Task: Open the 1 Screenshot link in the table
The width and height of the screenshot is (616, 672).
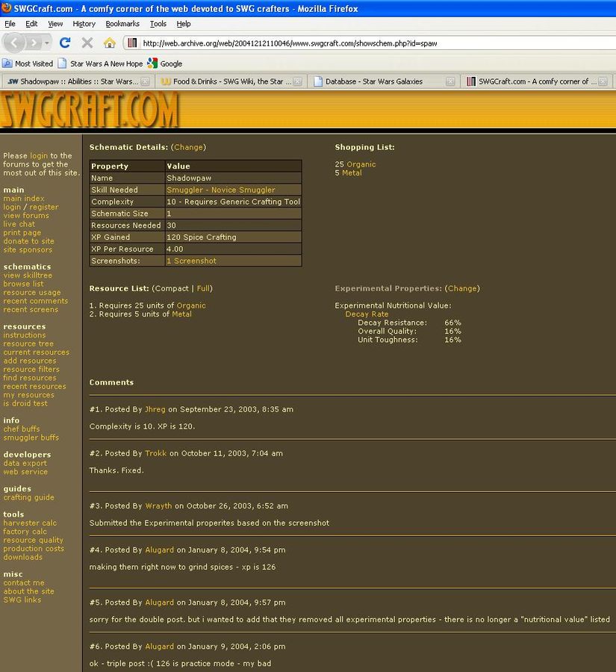Action: (191, 261)
